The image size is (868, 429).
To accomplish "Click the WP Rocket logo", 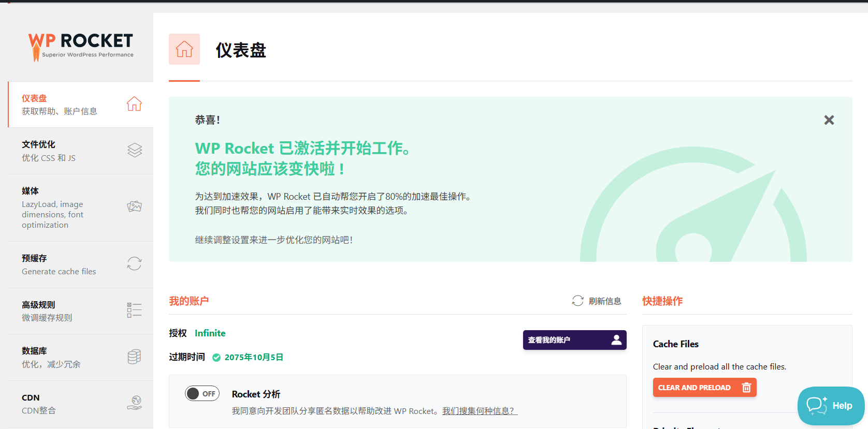I will coord(81,46).
